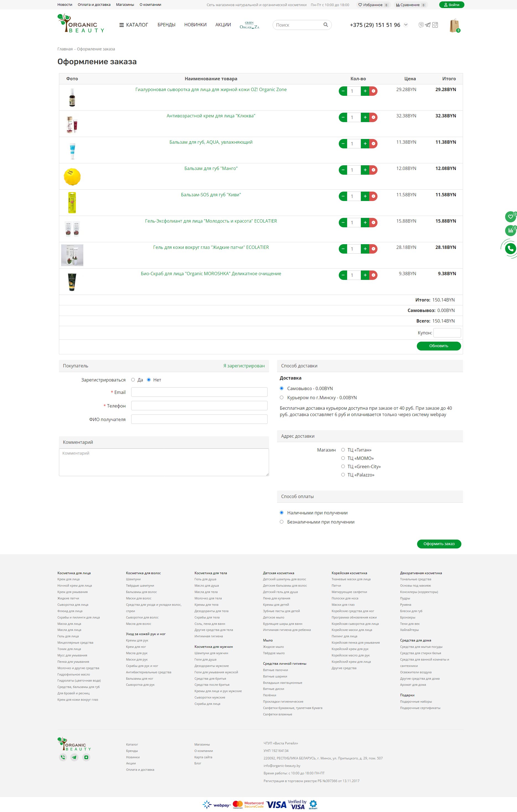
Task: Click the floating favorites heart icon
Action: [x=510, y=216]
